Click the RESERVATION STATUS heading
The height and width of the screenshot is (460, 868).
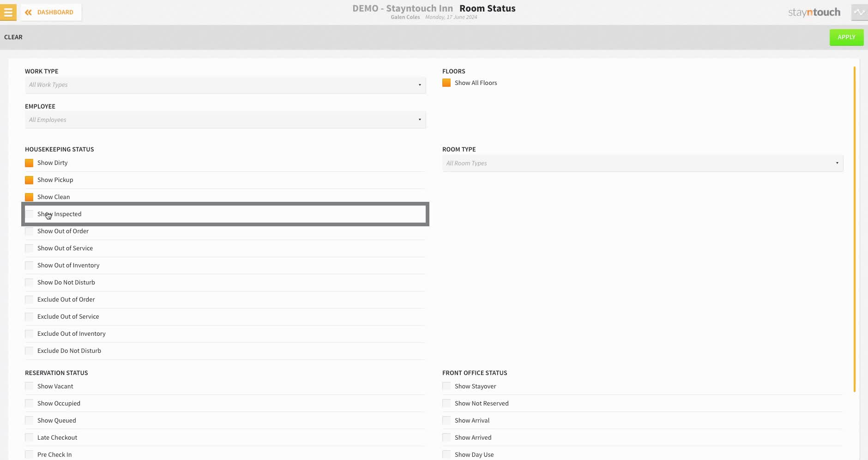pos(56,373)
